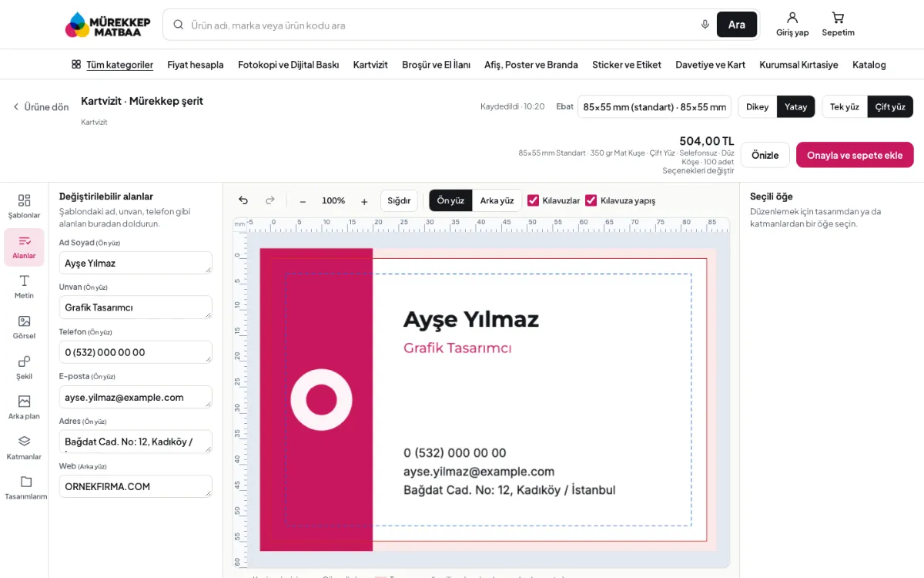Undo the last action
The image size is (924, 578).
click(243, 200)
